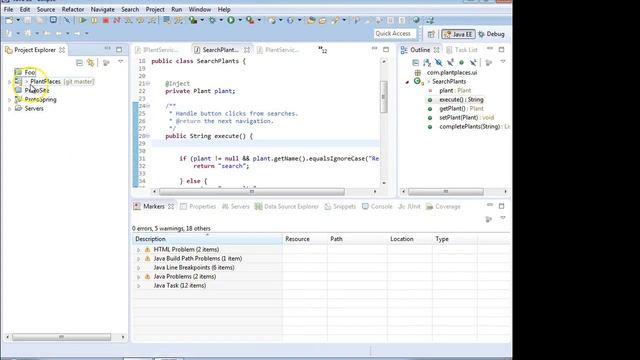
Task: Click warning icon beside Java Problems
Action: point(148,276)
